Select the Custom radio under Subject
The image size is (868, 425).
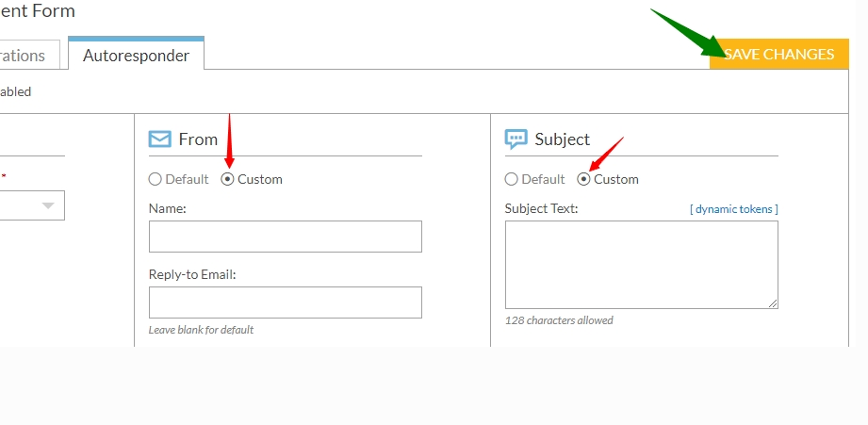tap(583, 179)
